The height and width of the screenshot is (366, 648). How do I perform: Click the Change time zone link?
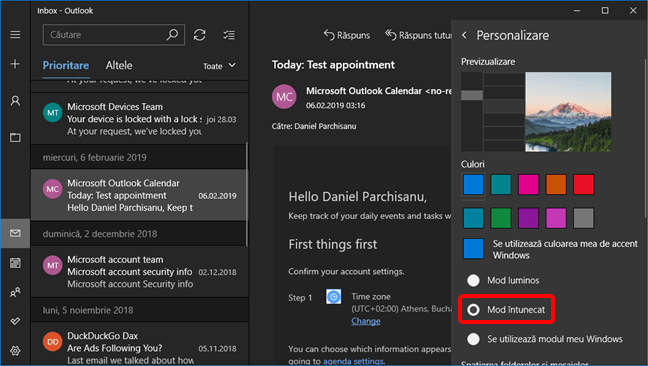[x=366, y=321]
